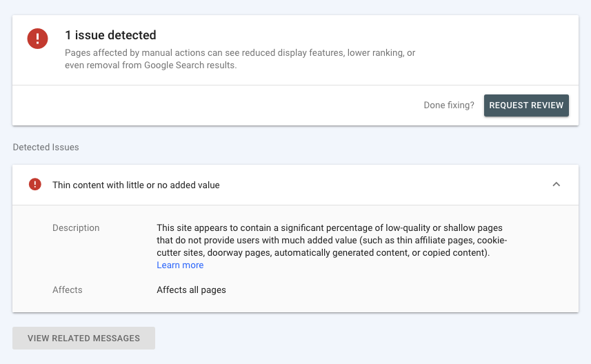Click the REQUEST REVIEW button
This screenshot has width=591, height=364.
(x=526, y=105)
